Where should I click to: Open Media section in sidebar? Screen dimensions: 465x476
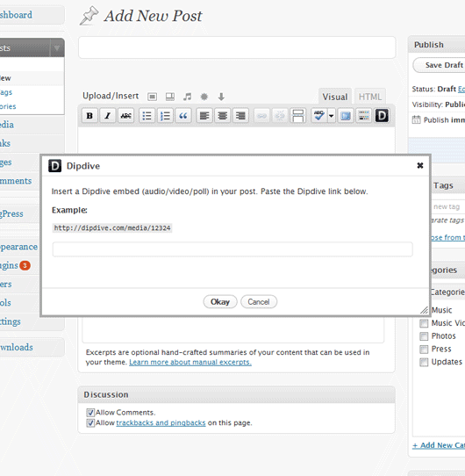coord(7,125)
